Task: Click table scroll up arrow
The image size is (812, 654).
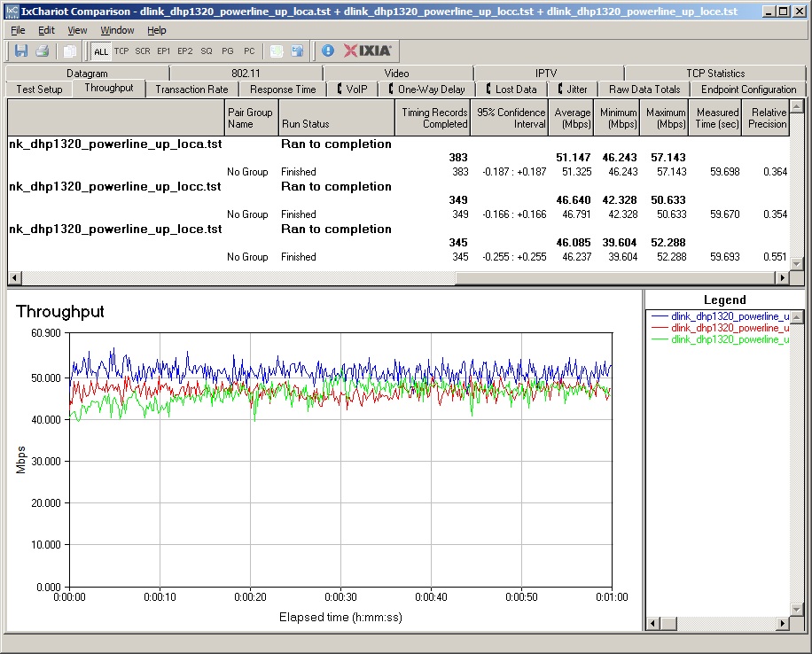Action: click(x=797, y=106)
